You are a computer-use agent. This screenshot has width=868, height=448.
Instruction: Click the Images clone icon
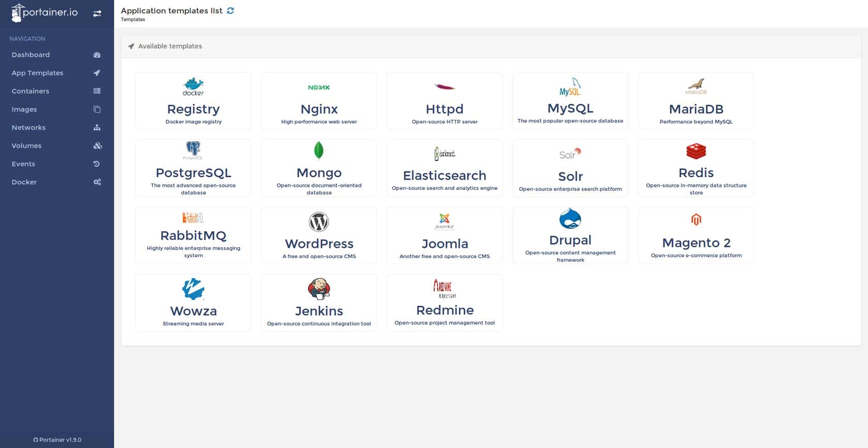[97, 109]
